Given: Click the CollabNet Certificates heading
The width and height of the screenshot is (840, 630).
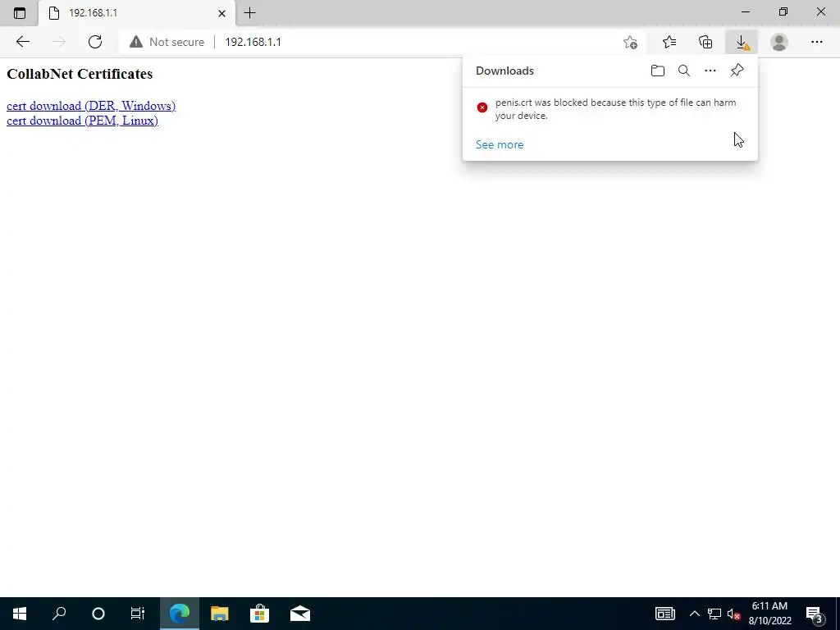Looking at the screenshot, I should [80, 74].
